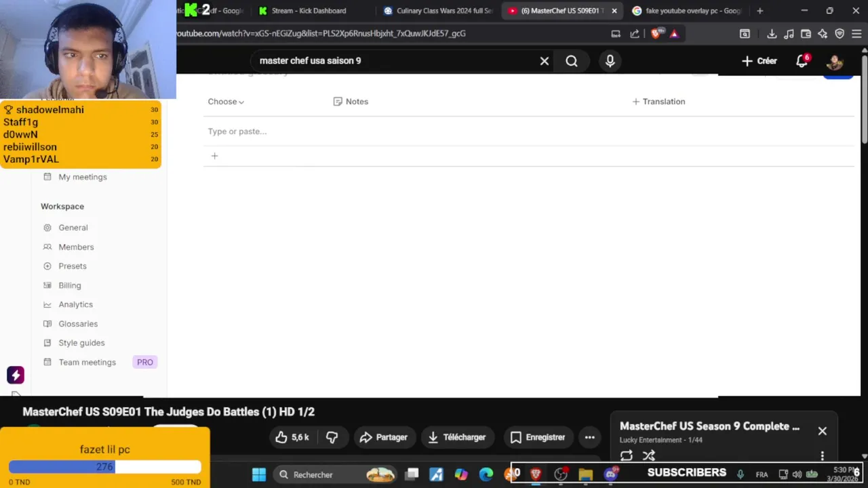Add a Translation column
Image resolution: width=868 pixels, height=488 pixels.
(658, 102)
